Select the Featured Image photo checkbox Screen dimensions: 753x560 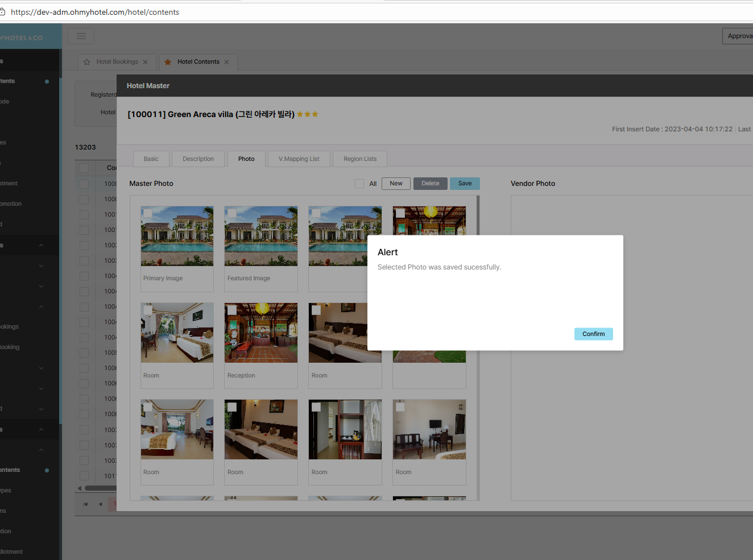(x=232, y=213)
